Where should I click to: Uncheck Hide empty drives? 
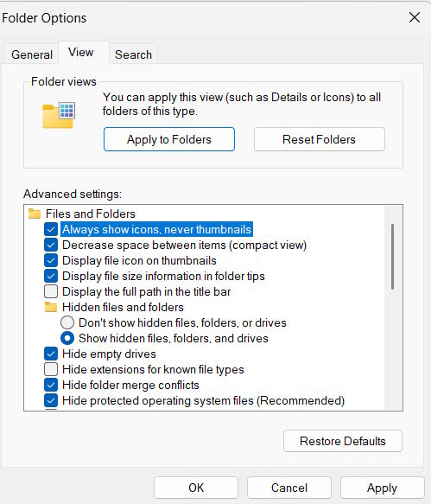point(51,354)
